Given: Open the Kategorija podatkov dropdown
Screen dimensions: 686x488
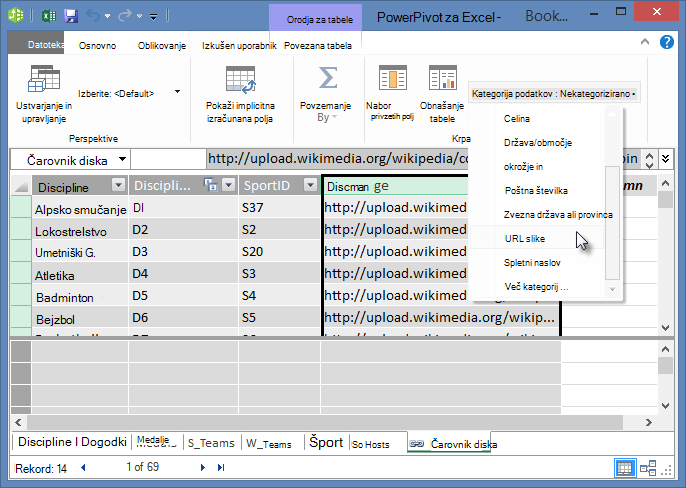Looking at the screenshot, I should point(554,93).
